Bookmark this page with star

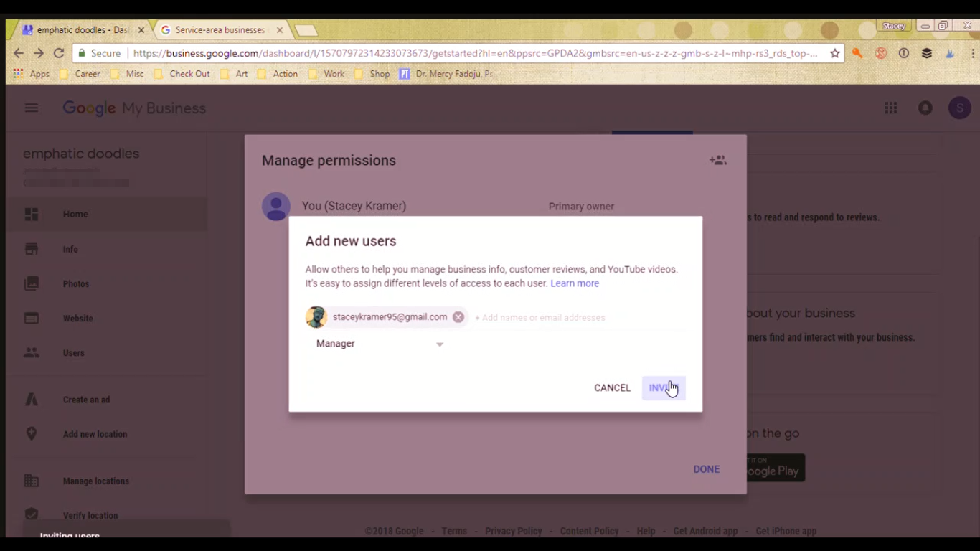[835, 53]
